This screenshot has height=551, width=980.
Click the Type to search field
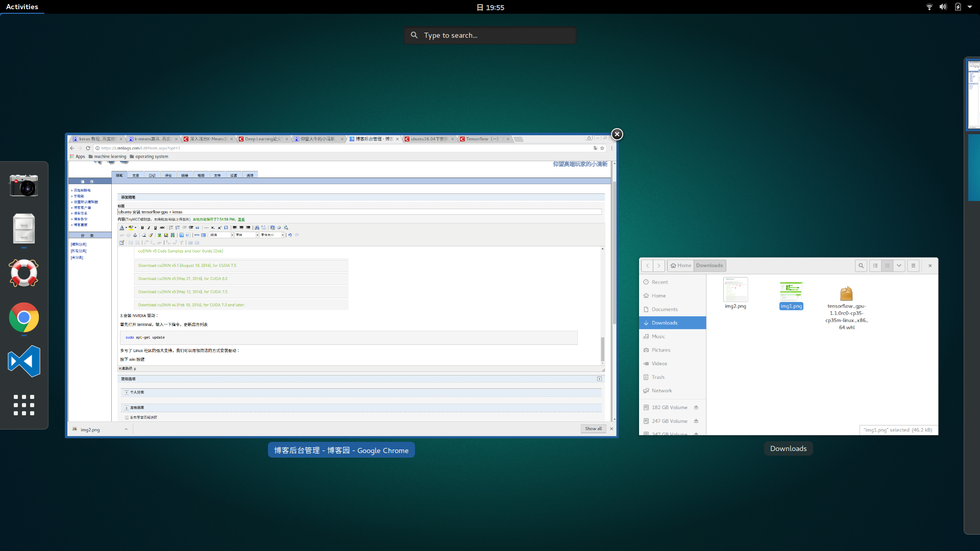(x=490, y=35)
